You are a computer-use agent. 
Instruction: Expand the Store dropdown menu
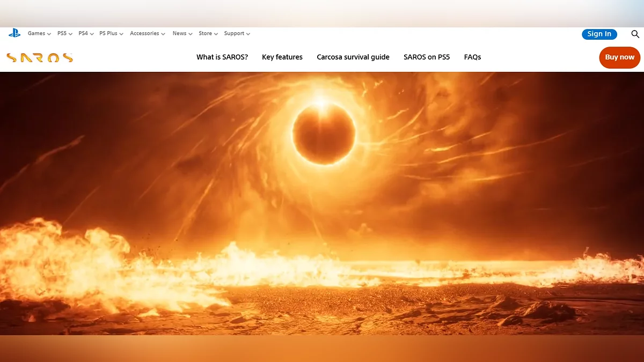pos(208,33)
